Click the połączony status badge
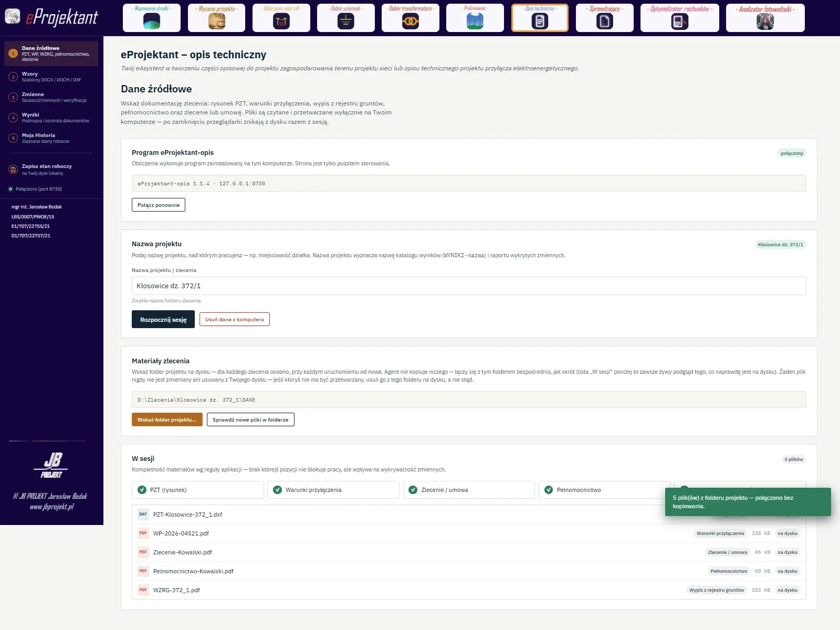Image resolution: width=840 pixels, height=630 pixels. [792, 153]
